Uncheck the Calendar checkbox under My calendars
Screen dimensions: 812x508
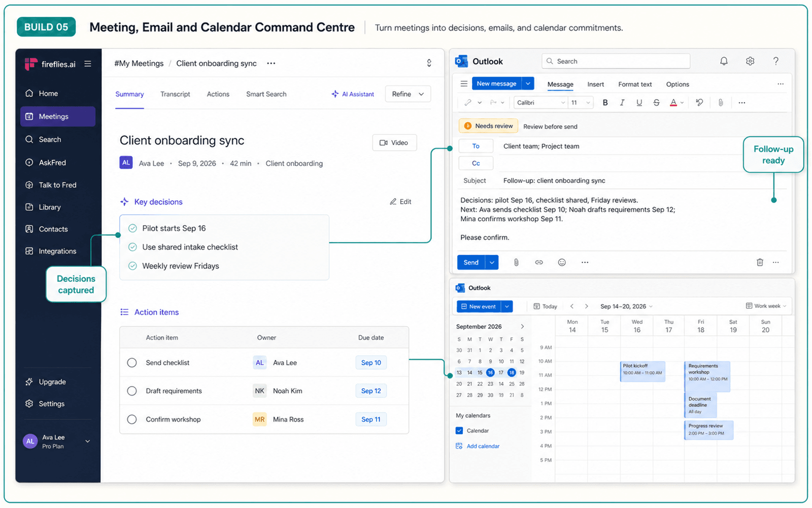pyautogui.click(x=459, y=430)
